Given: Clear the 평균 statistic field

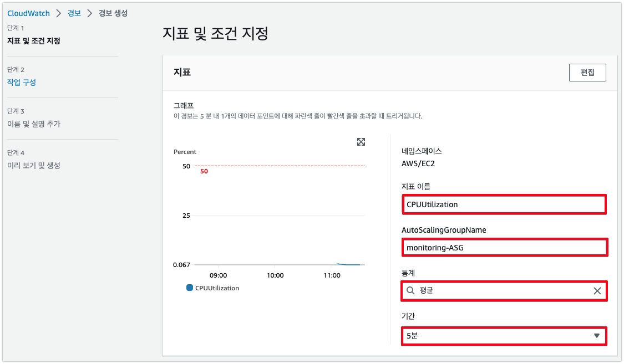Looking at the screenshot, I should (x=597, y=291).
